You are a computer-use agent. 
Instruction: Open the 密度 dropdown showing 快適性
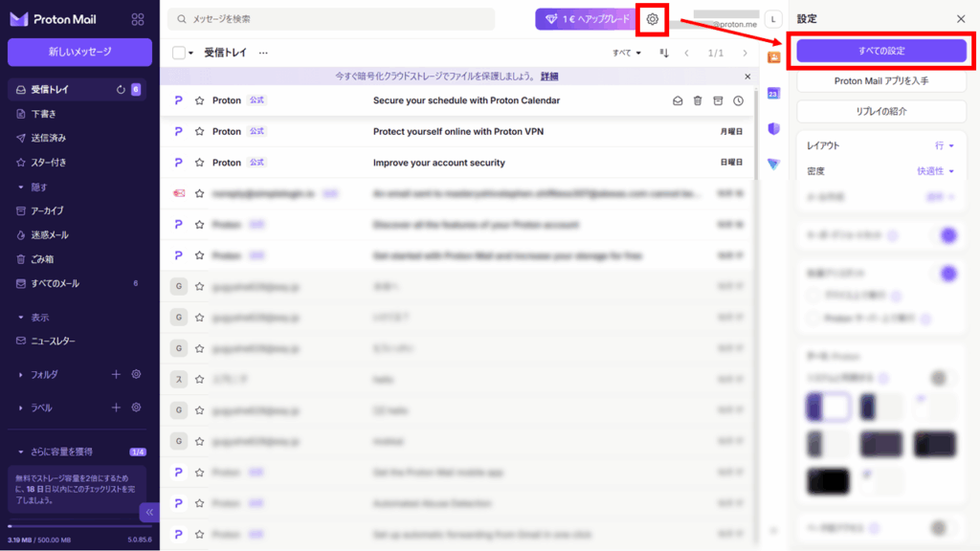(936, 171)
